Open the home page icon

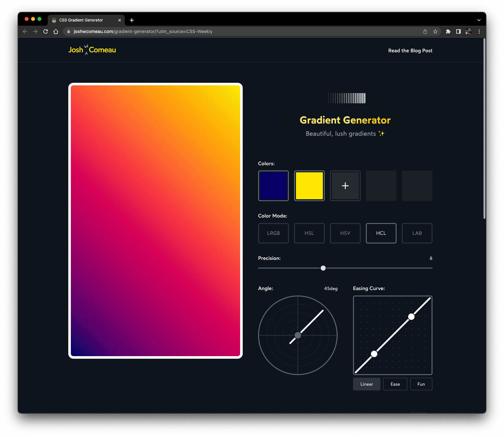56,31
